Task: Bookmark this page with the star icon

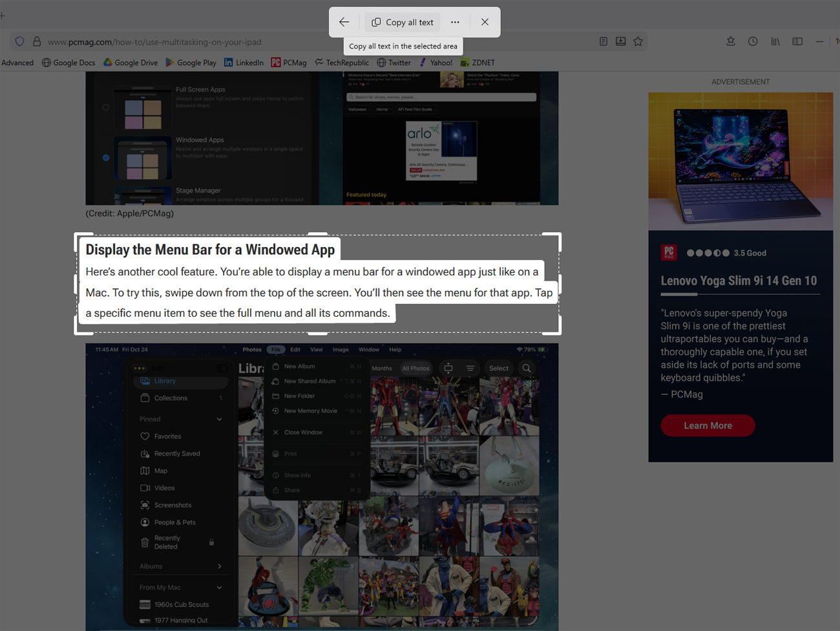Action: point(638,41)
